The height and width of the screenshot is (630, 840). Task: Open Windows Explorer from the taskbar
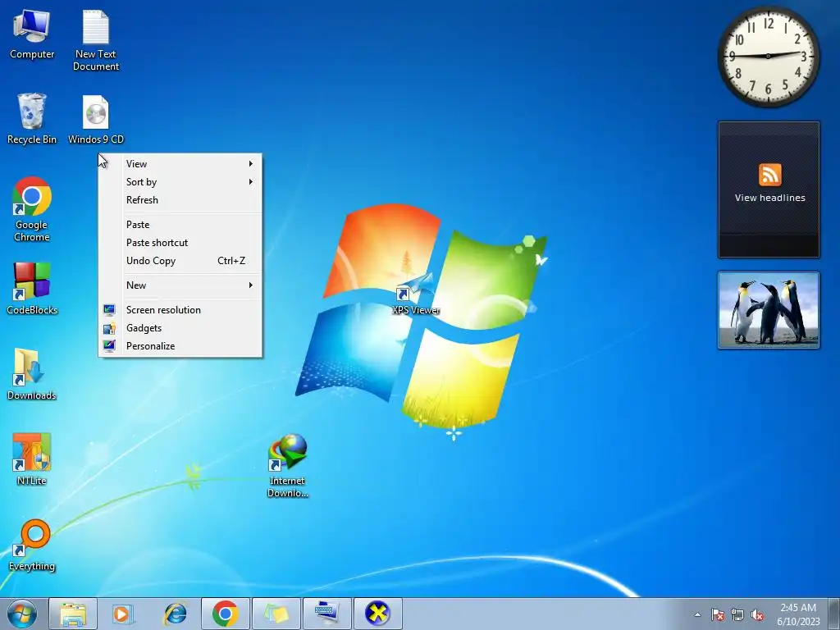(73, 614)
